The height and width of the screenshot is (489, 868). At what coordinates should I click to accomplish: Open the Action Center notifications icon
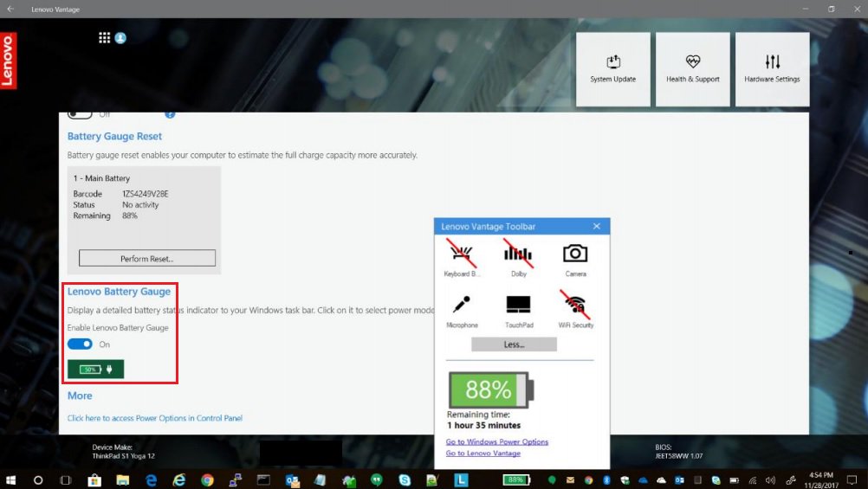click(x=852, y=479)
